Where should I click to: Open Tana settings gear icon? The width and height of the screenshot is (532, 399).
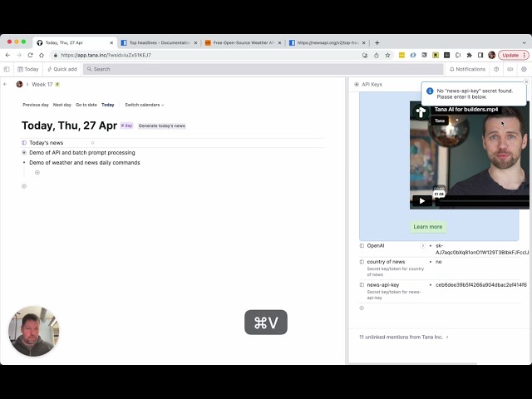(x=524, y=69)
